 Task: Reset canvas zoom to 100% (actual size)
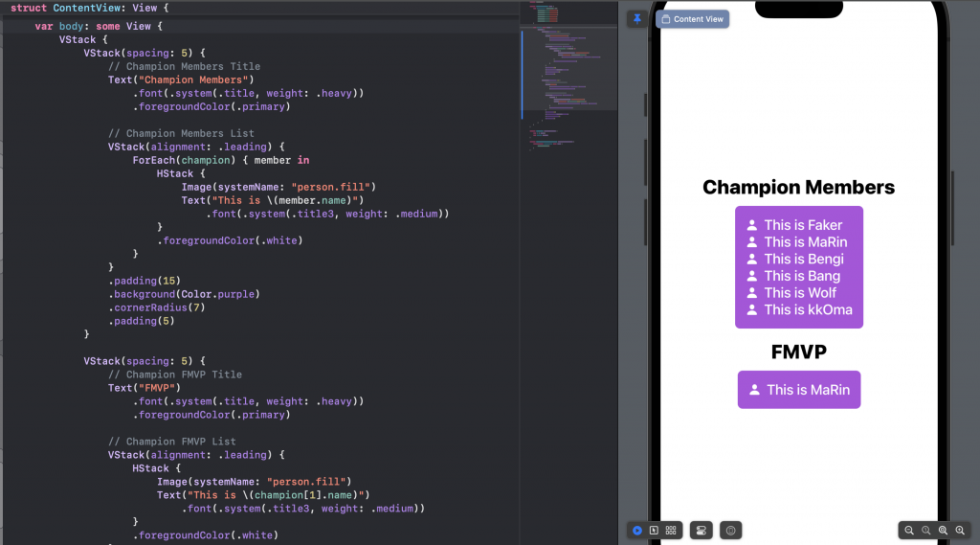click(925, 531)
